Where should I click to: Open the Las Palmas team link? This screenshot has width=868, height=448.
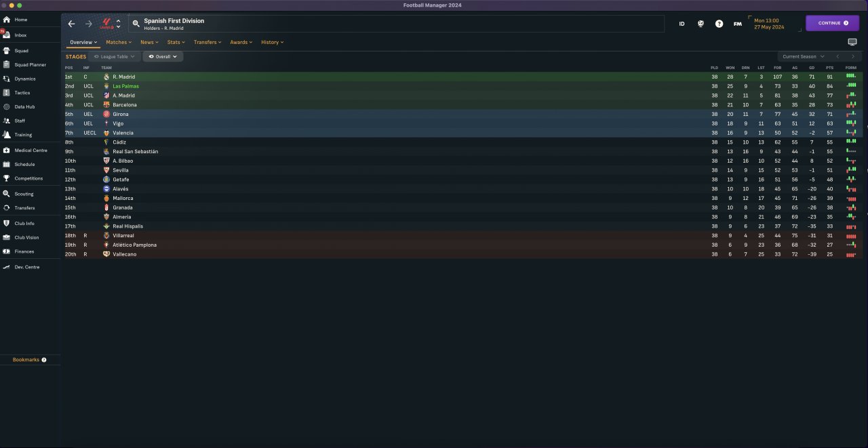click(125, 87)
